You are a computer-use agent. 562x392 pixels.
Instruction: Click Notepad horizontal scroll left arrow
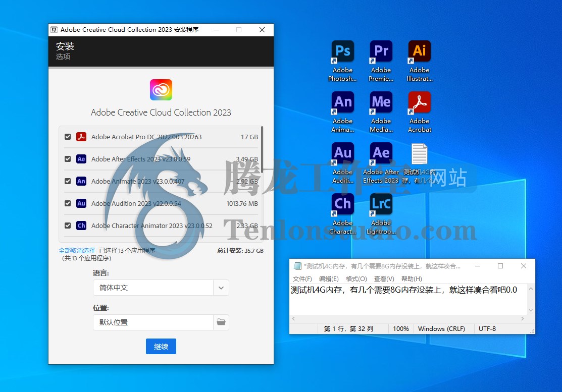(293, 319)
